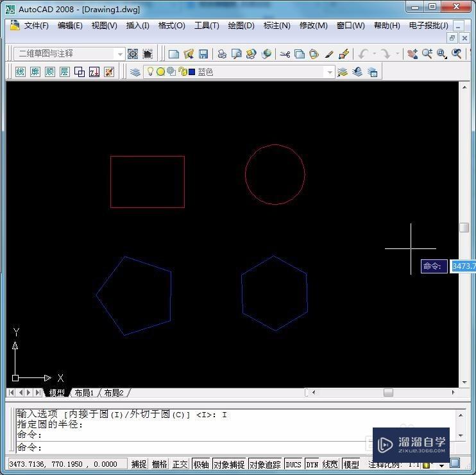Viewport: 476px width, 475px height.
Task: Toggle 极轴 polar tracking
Action: click(201, 464)
